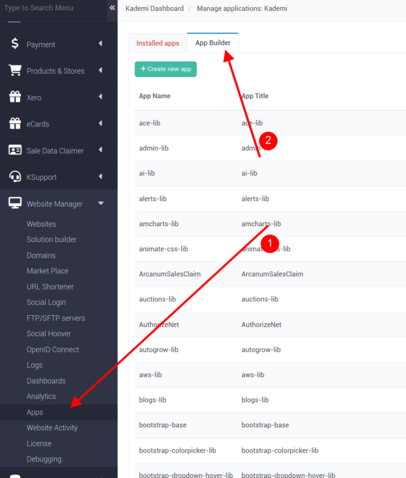Viewport: 406px width, 478px height.
Task: Open the Solution builder sidebar item
Action: coord(52,239)
